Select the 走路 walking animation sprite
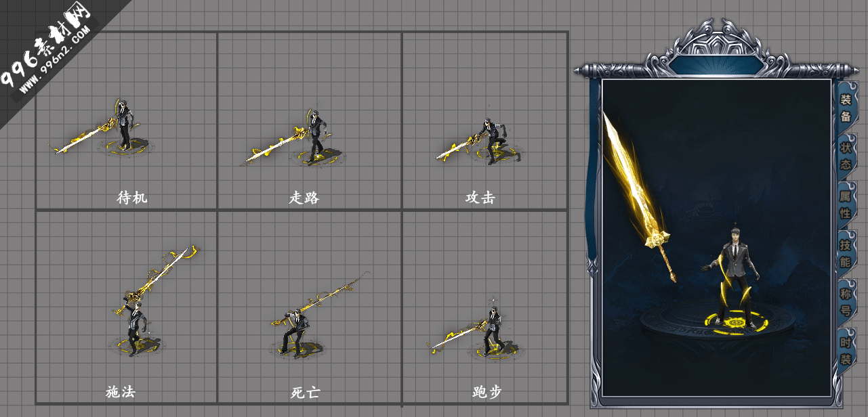This screenshot has width=868, height=417. point(293,139)
